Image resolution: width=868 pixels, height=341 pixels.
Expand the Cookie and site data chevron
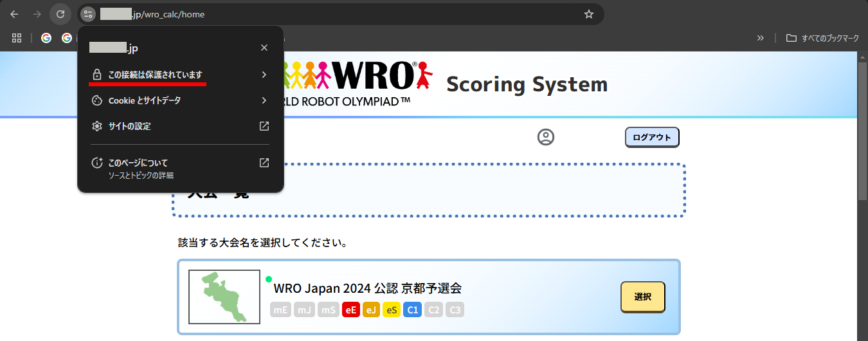pos(264,100)
